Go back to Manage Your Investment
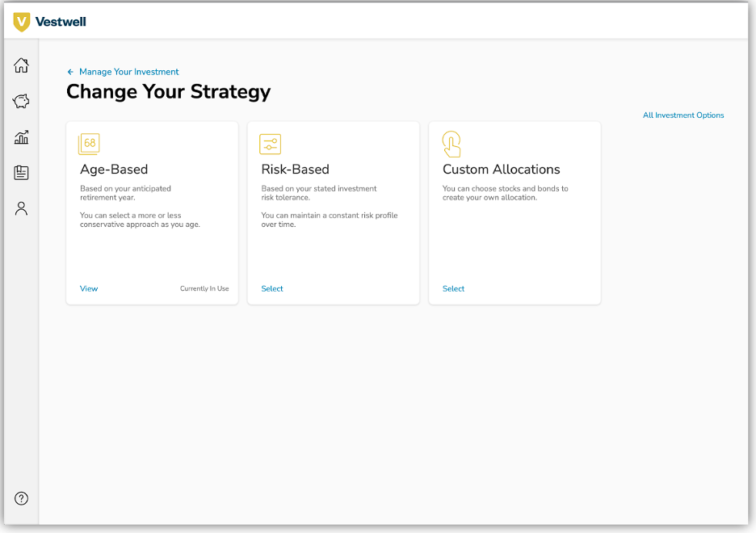Screen dimensions: 756x533 pyautogui.click(x=128, y=72)
